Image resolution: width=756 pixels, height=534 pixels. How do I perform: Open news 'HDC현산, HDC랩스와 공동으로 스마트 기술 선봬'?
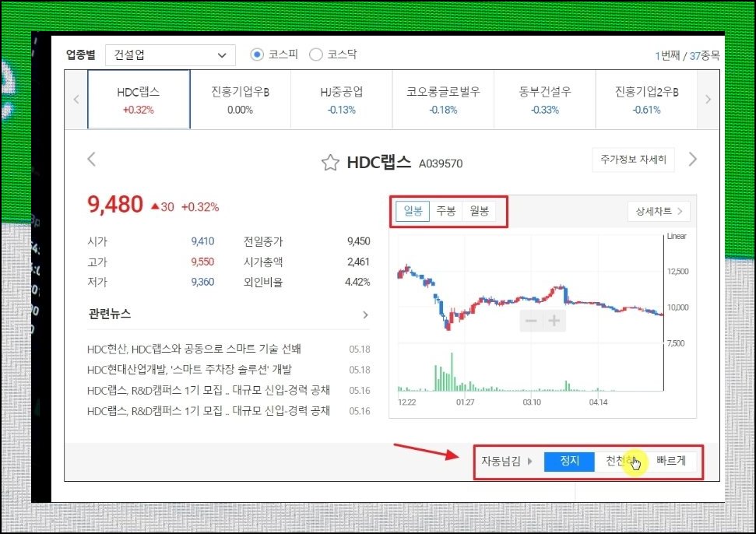194,349
